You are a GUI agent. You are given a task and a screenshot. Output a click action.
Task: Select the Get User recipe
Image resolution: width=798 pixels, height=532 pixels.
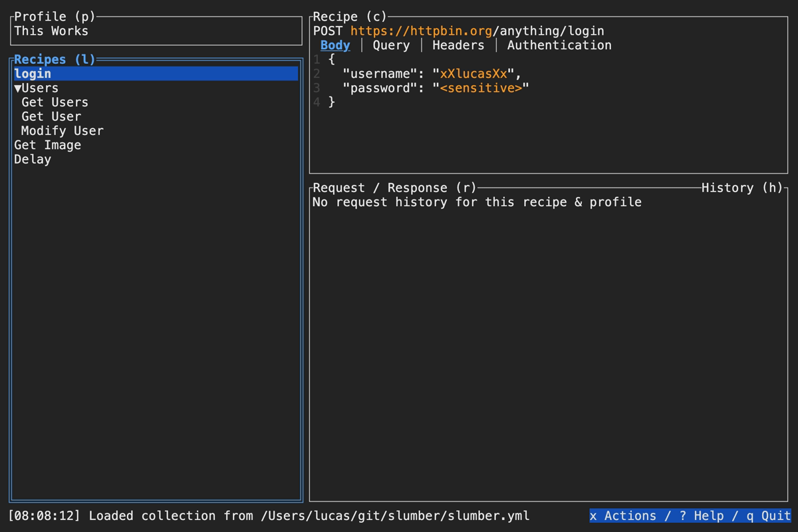click(51, 116)
